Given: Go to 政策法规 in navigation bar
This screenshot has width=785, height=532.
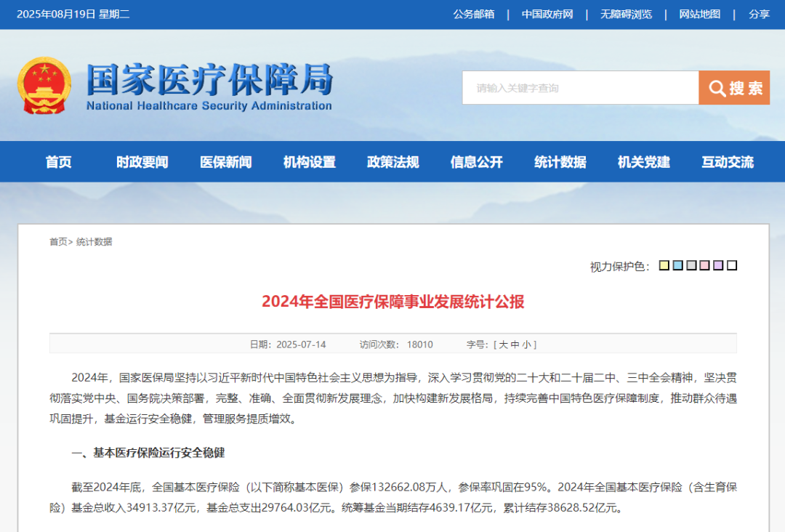Looking at the screenshot, I should [393, 162].
